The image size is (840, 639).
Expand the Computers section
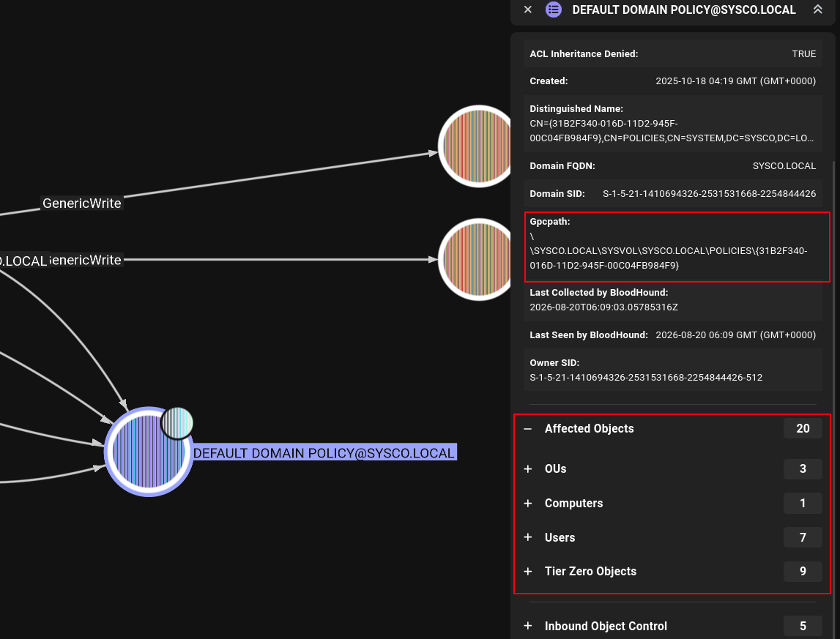coord(528,503)
